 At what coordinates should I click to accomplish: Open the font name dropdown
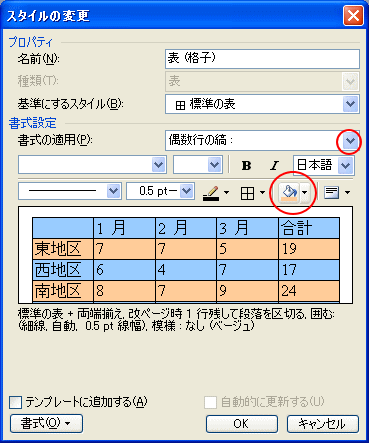point(158,165)
